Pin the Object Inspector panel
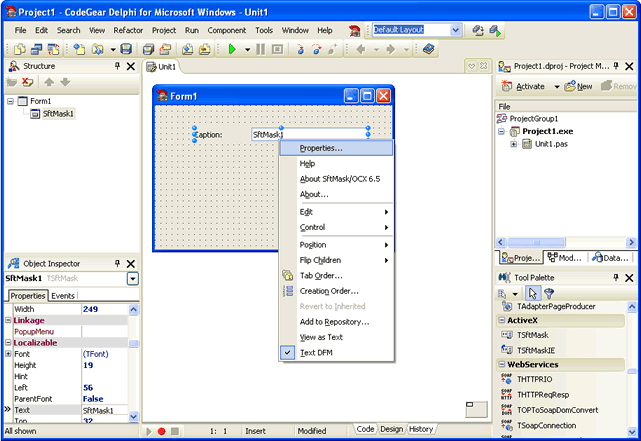Image resolution: width=641 pixels, height=441 pixels. pyautogui.click(x=118, y=264)
